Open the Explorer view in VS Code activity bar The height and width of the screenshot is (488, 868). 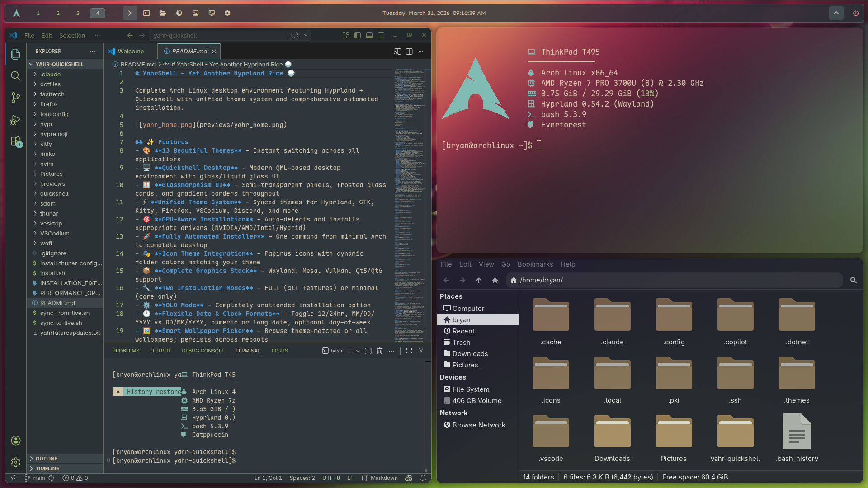click(15, 54)
